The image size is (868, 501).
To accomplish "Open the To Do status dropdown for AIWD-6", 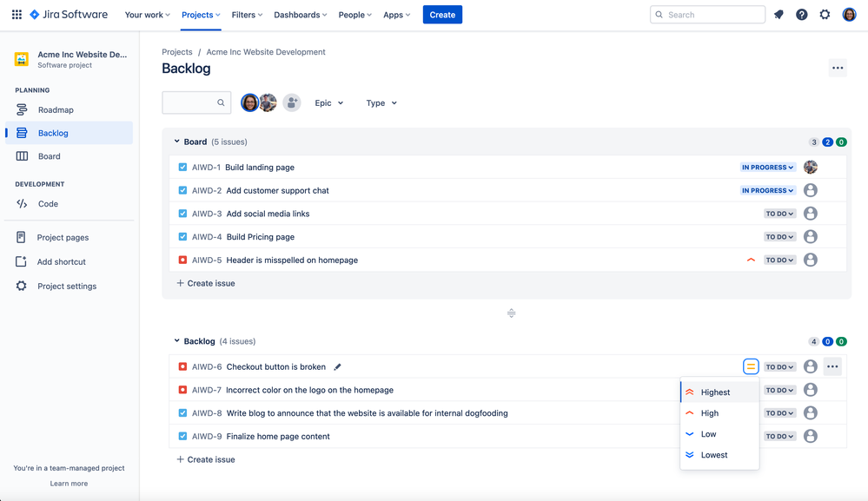I will tap(780, 366).
